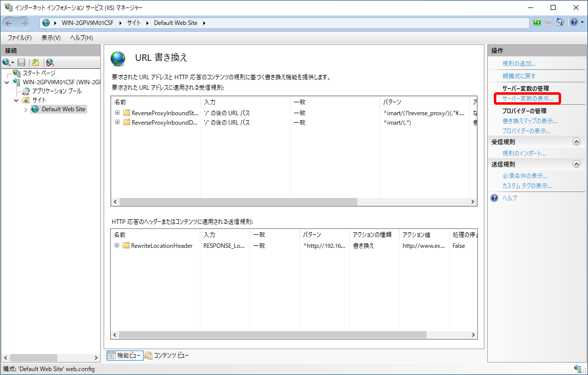Select RewriteLocationHeader outbound rule
Image resolution: width=588 pixels, height=375 pixels.
tap(161, 245)
